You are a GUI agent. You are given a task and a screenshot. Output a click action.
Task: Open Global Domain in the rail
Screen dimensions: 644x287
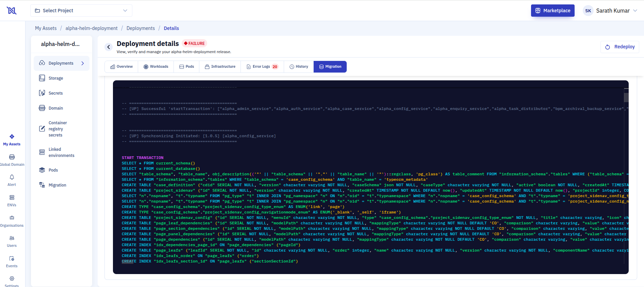pyautogui.click(x=12, y=160)
